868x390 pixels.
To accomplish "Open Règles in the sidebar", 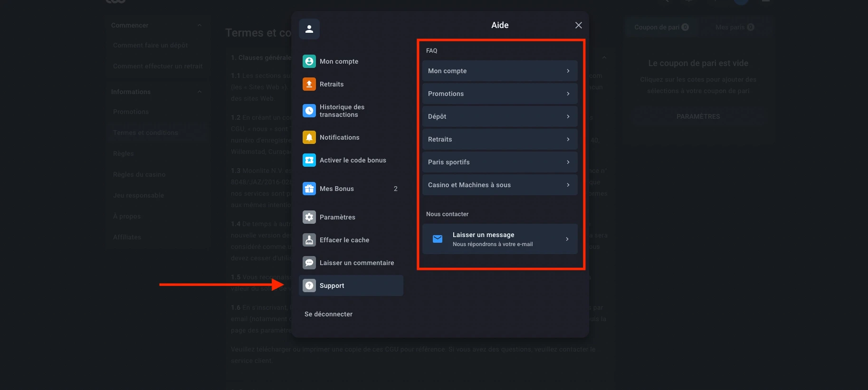I will pyautogui.click(x=123, y=153).
